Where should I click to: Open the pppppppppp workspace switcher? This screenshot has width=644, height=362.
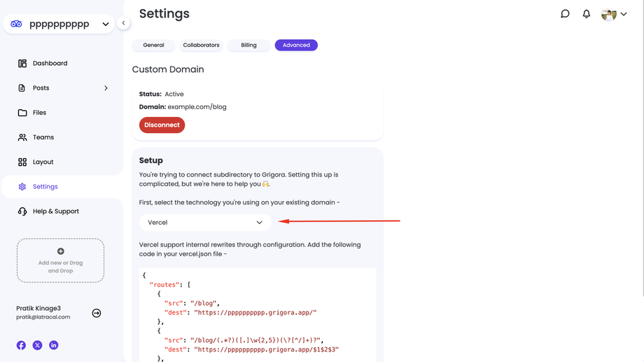pyautogui.click(x=59, y=24)
